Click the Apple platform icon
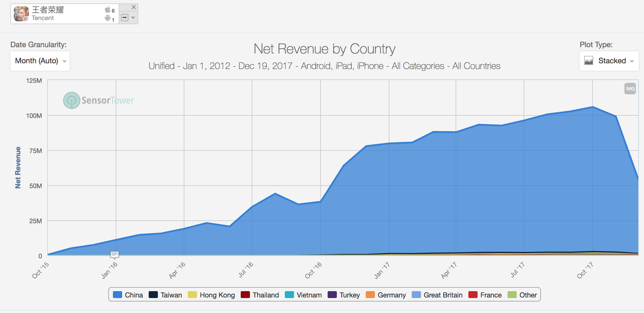 107,10
